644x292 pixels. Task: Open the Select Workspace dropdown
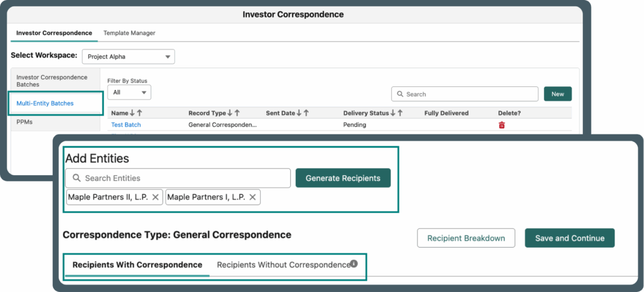point(128,56)
